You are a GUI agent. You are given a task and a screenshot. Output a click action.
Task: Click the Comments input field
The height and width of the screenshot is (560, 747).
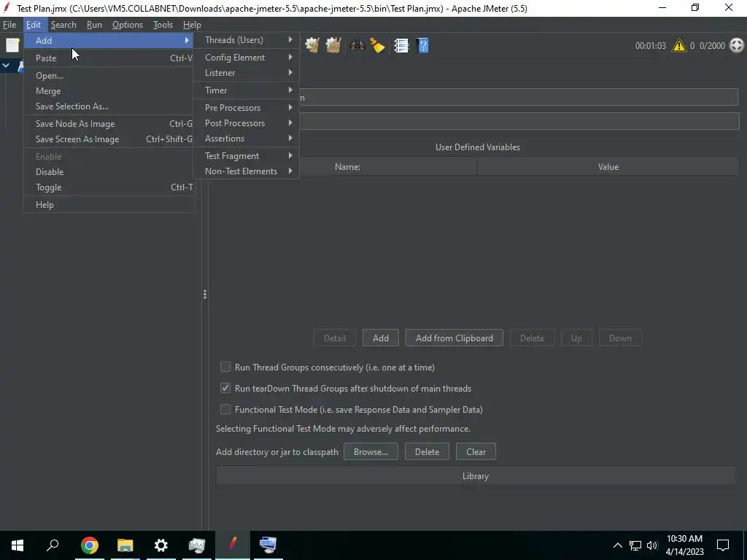click(519, 121)
